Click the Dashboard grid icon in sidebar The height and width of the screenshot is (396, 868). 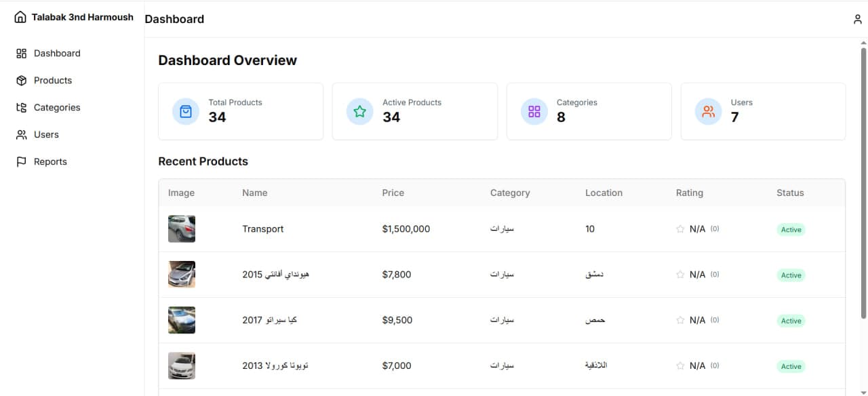(x=21, y=53)
